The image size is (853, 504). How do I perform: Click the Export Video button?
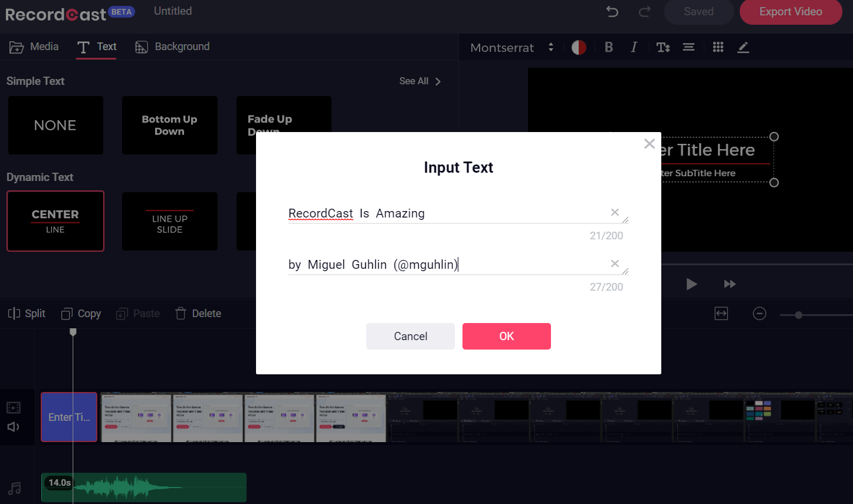click(790, 12)
